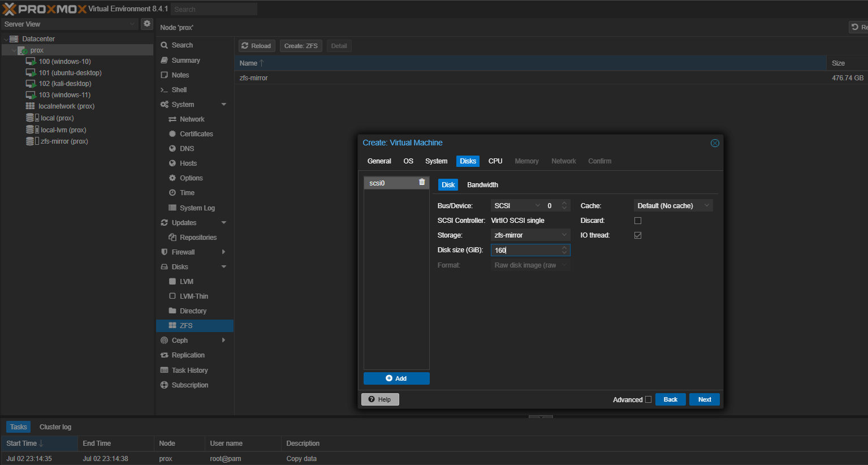Open the Cache dropdown

coord(672,206)
